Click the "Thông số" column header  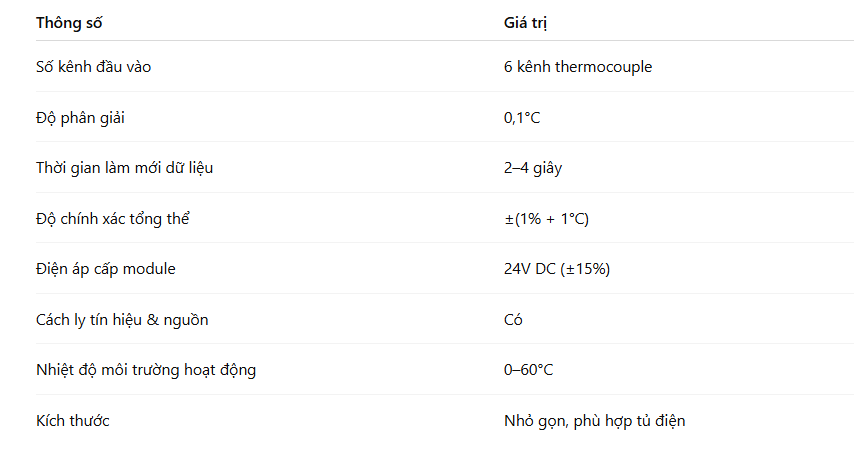[69, 22]
